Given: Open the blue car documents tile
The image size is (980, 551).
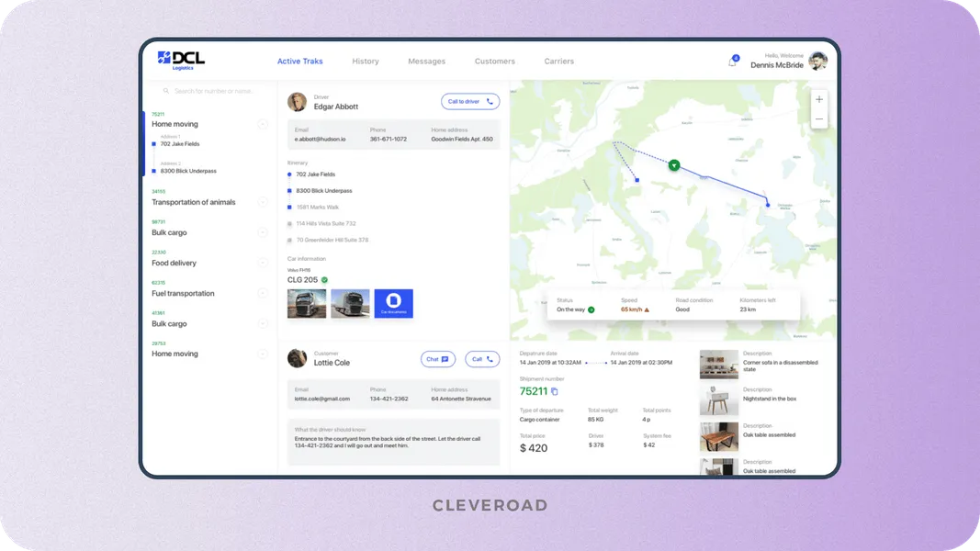Looking at the screenshot, I should click(394, 303).
